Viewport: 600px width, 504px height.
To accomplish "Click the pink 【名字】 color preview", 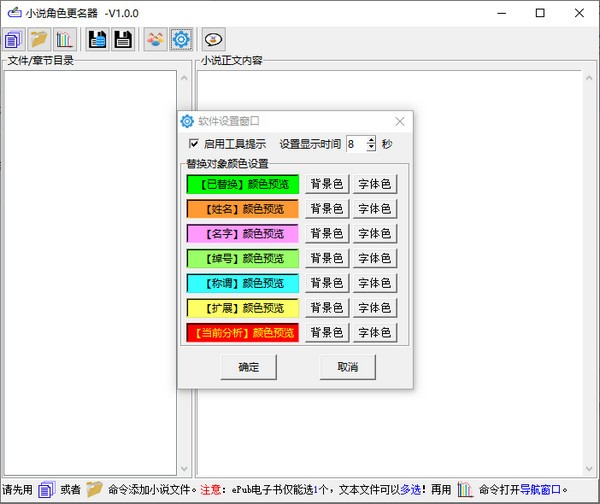I will [x=242, y=234].
